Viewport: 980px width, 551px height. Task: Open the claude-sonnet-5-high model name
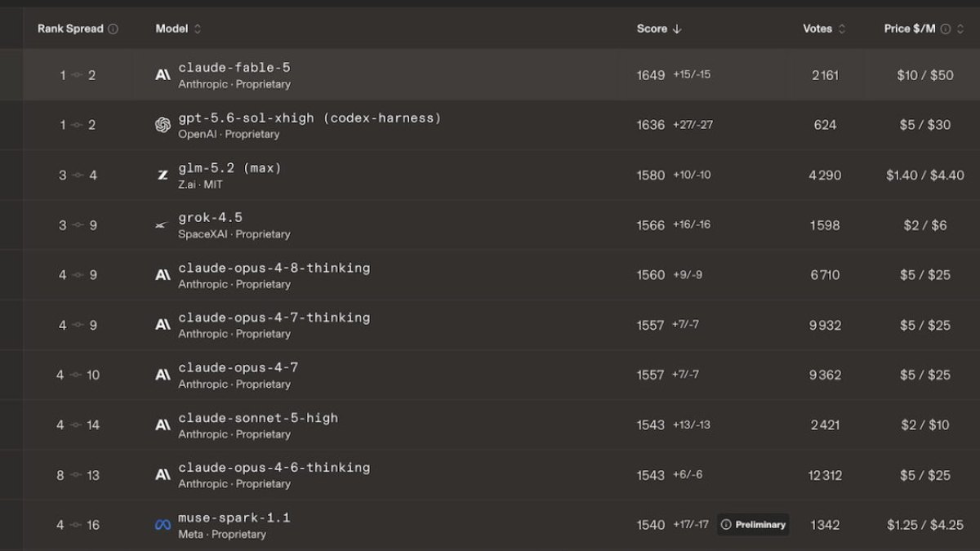(258, 418)
